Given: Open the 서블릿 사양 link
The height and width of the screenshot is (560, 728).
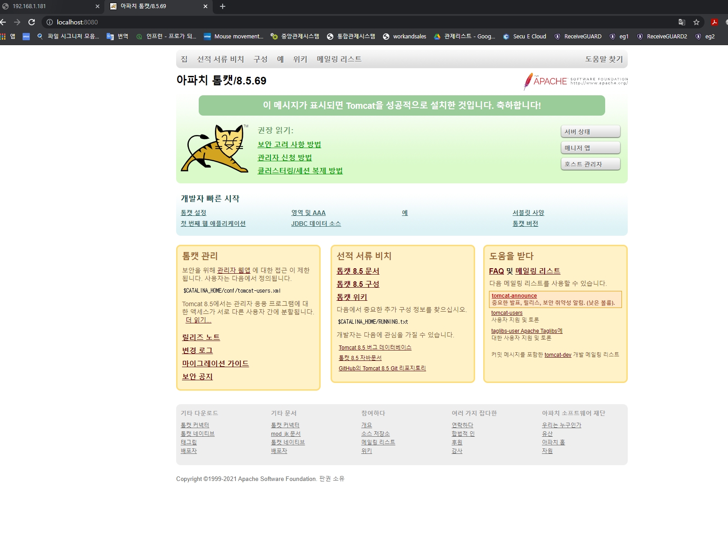Looking at the screenshot, I should 528,213.
